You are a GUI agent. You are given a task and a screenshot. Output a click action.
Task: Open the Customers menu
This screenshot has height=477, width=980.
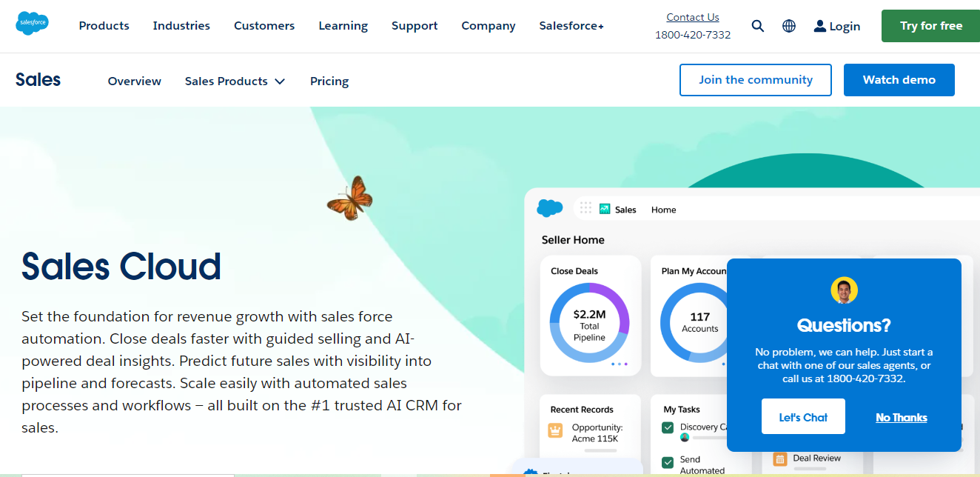(264, 26)
